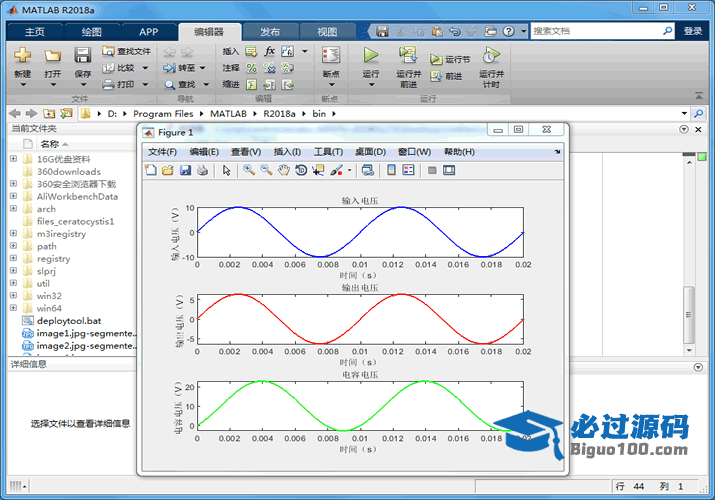
Task: Click the Save (保存) floppy icon
Action: point(83,55)
